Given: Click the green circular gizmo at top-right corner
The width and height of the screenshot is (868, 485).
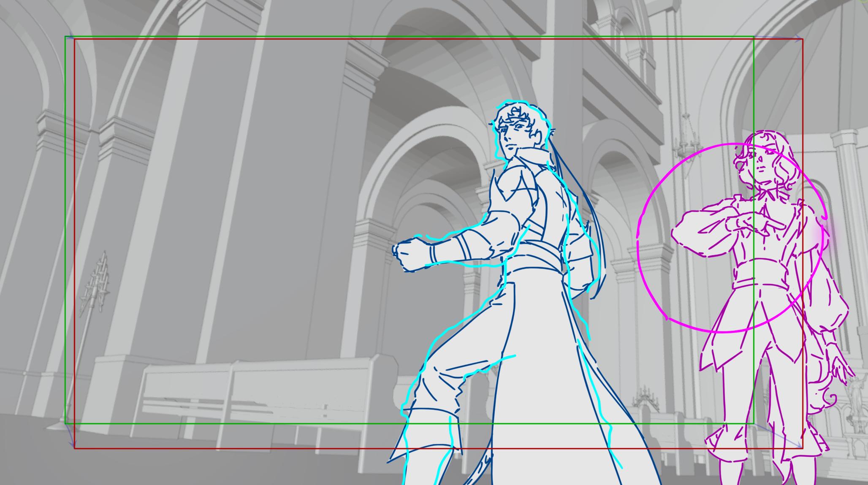Looking at the screenshot, I should [864, 2].
